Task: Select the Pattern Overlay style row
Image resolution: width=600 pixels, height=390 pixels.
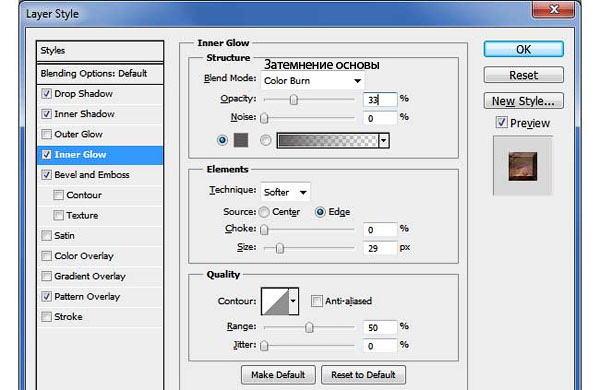Action: click(x=100, y=297)
